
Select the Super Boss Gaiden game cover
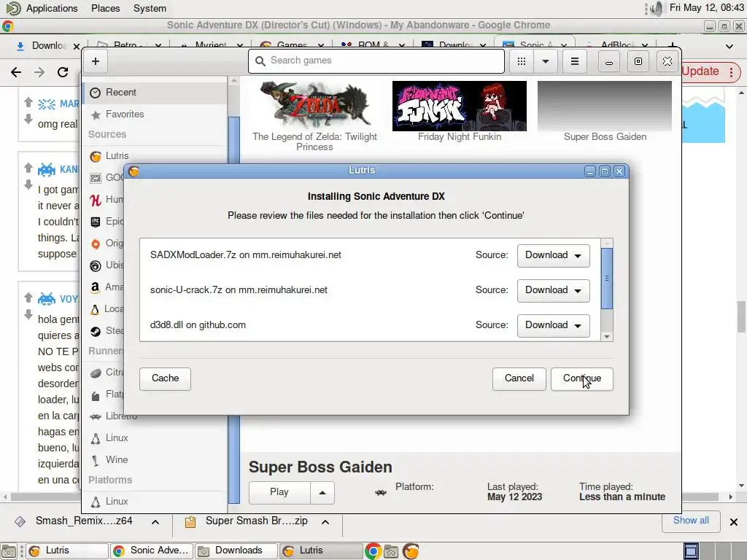[605, 106]
